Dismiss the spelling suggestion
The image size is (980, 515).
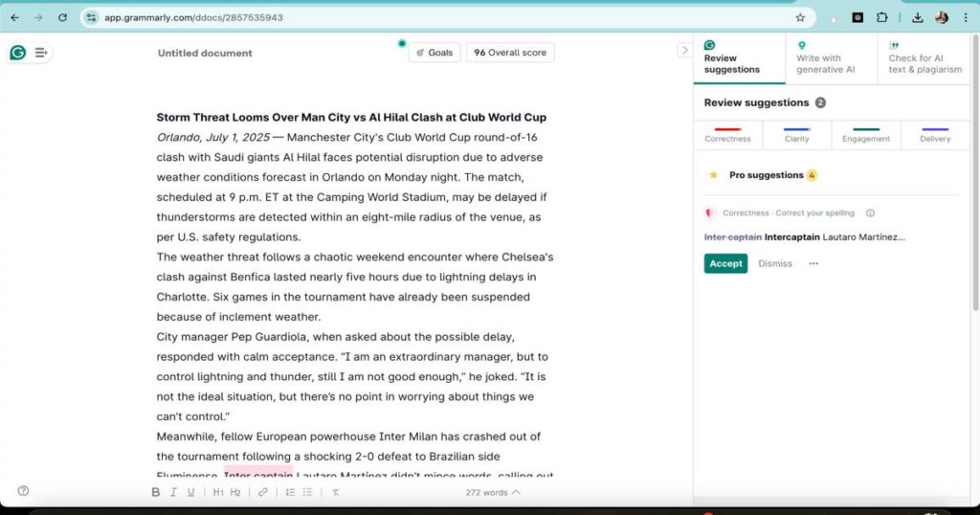click(775, 264)
